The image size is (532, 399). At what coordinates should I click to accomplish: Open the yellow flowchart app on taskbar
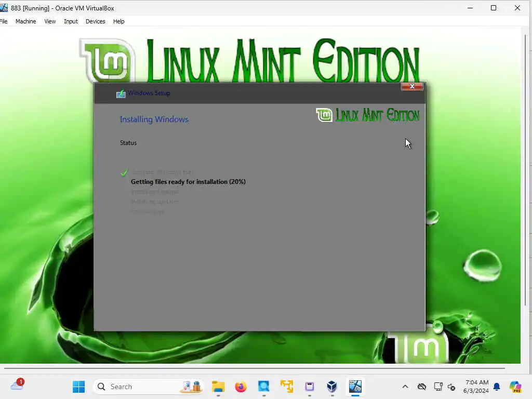click(x=287, y=387)
